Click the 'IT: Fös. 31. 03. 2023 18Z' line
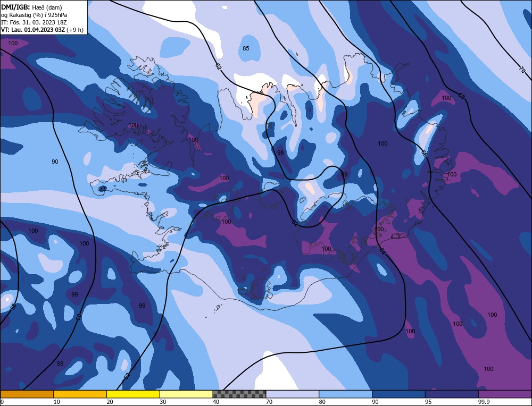The width and height of the screenshot is (532, 406). (x=34, y=22)
